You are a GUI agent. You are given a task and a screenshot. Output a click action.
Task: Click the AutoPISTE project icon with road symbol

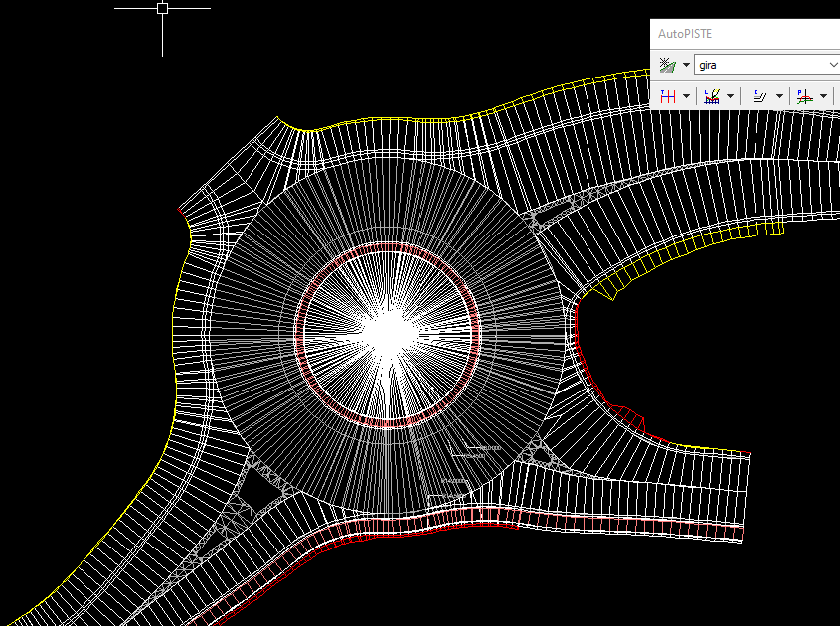click(x=667, y=65)
